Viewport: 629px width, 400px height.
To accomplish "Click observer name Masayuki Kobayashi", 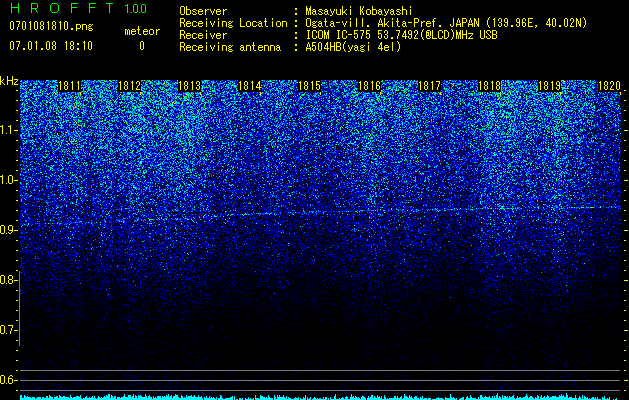I will (x=359, y=11).
